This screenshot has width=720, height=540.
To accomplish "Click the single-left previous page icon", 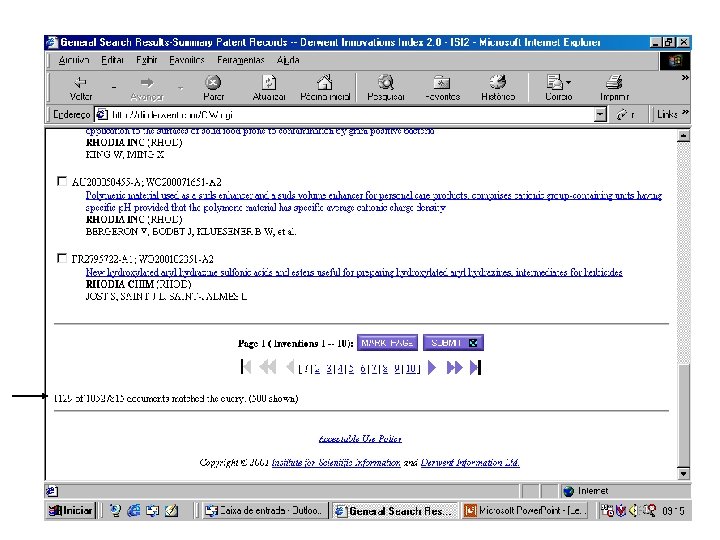I will click(290, 367).
